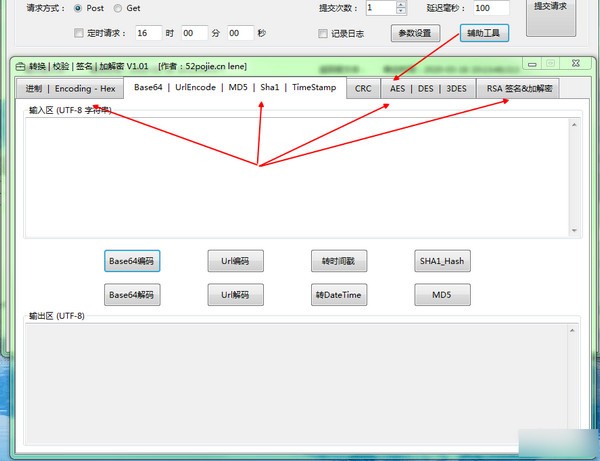Open the 辅助工具 button

[x=484, y=33]
